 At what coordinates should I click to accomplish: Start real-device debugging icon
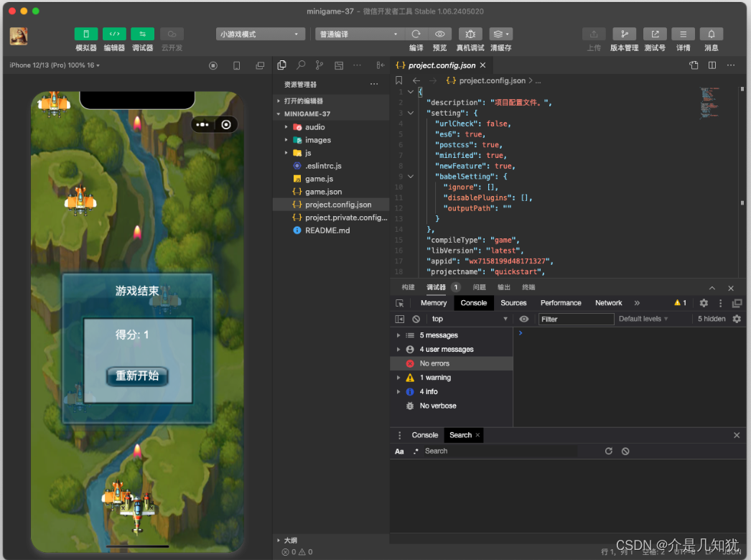pos(470,34)
